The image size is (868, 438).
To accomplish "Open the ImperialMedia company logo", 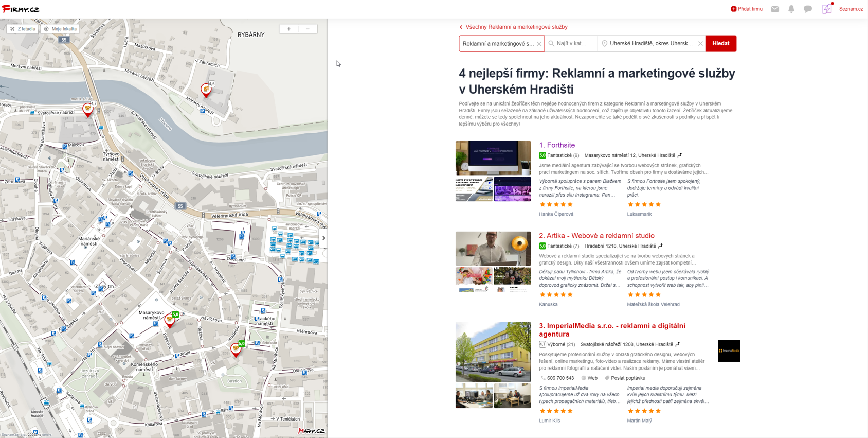I will point(729,351).
